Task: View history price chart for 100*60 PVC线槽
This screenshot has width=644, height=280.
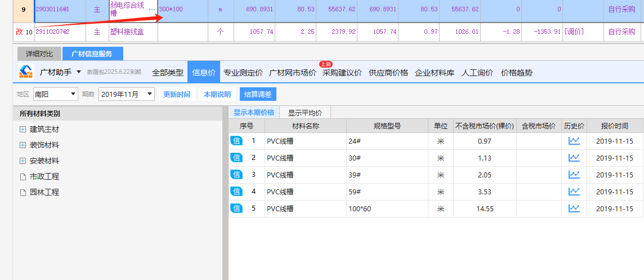Action: point(574,208)
